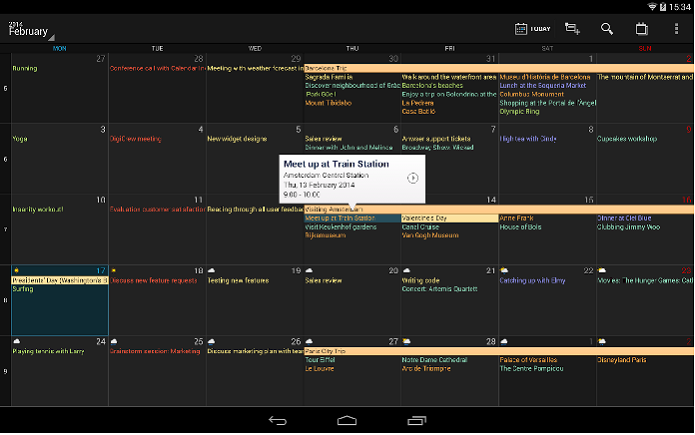Tap cloud weather icon on day 27
This screenshot has height=435, width=695.
[x=309, y=341]
